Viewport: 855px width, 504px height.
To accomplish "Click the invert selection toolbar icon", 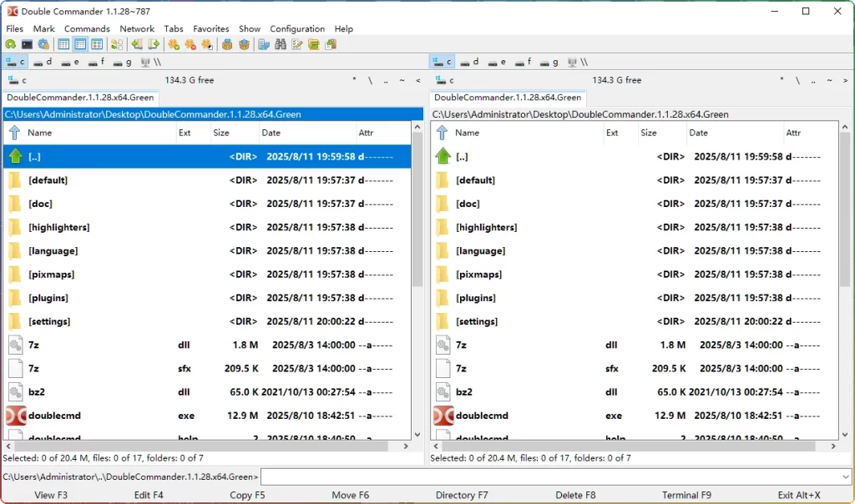I will click(207, 45).
